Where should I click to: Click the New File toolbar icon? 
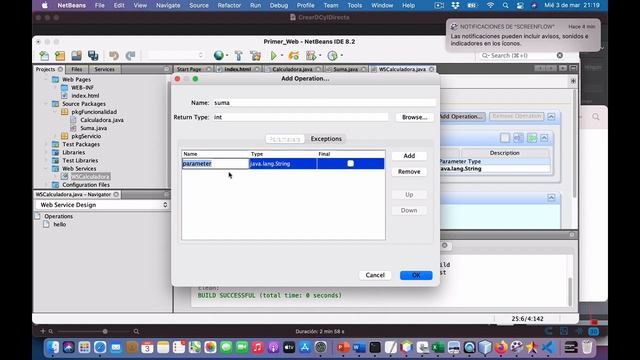[44, 56]
